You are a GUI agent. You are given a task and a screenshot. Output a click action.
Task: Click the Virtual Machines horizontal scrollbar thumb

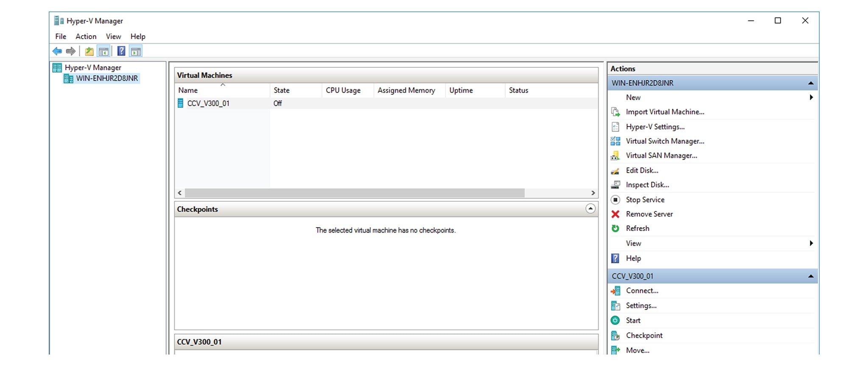click(x=355, y=193)
